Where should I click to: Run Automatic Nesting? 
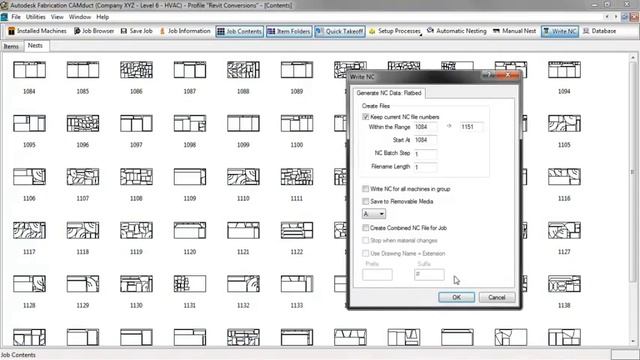coord(457,31)
